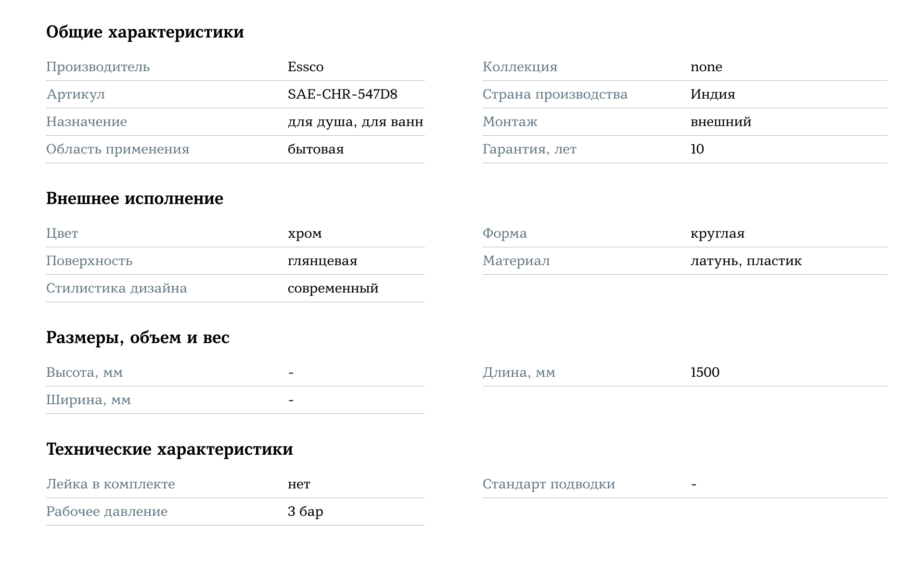This screenshot has width=924, height=563.
Task: Click the 'Гарантия, лет' label
Action: pyautogui.click(x=529, y=149)
